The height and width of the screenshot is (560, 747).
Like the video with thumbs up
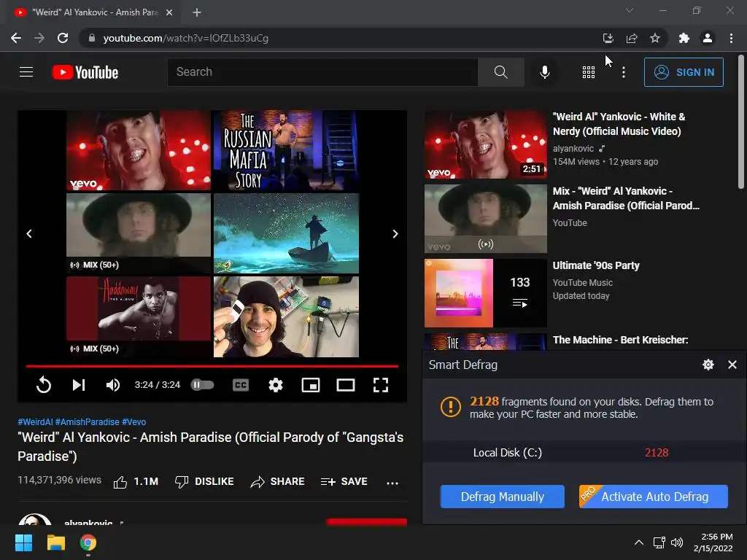(x=135, y=482)
